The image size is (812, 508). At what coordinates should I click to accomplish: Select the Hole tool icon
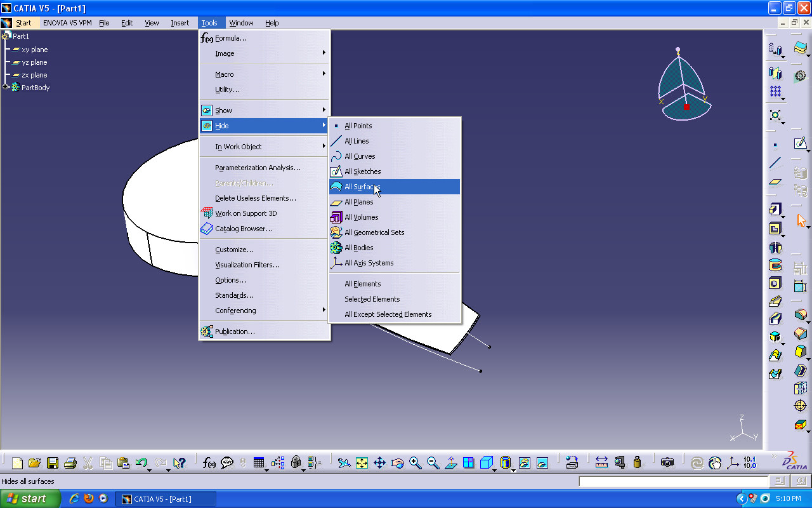click(775, 283)
